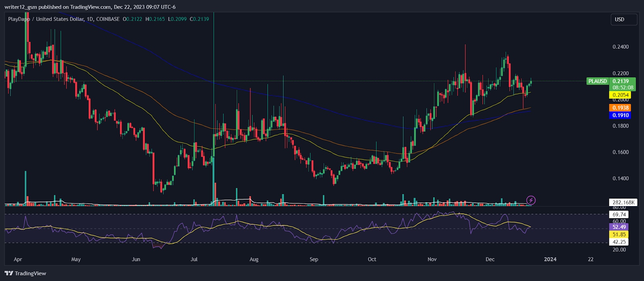Click the 22 date label on time axis

[x=590, y=259]
